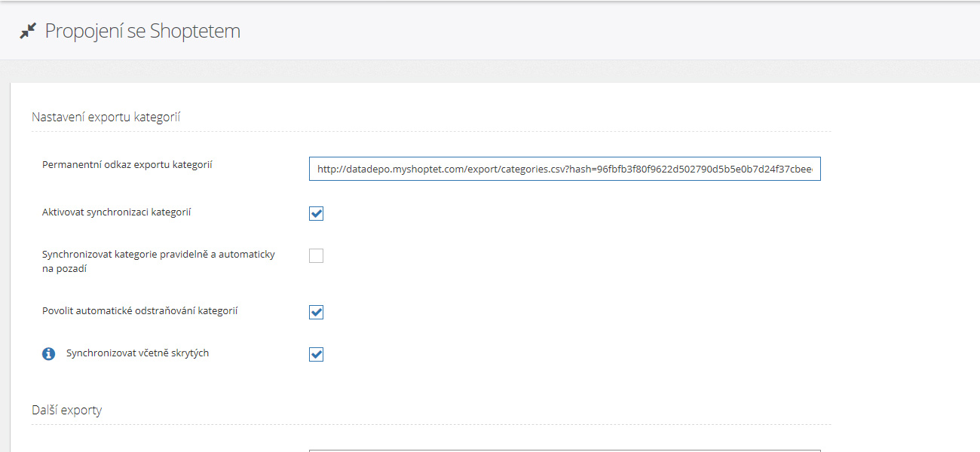Click the Shoptet connection arrows icon
980x452 pixels.
coord(28,32)
